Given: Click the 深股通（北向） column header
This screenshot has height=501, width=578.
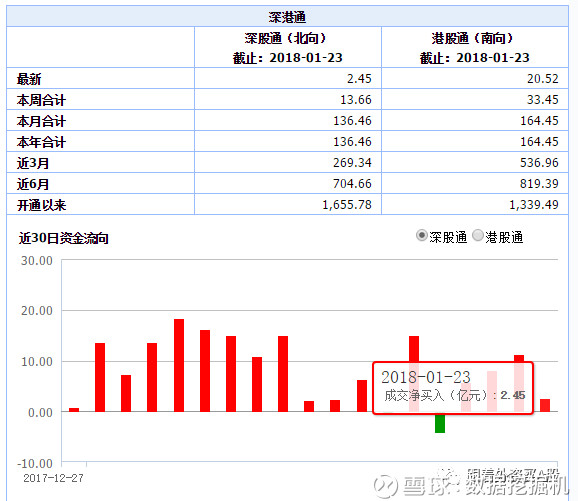Looking at the screenshot, I should [288, 48].
